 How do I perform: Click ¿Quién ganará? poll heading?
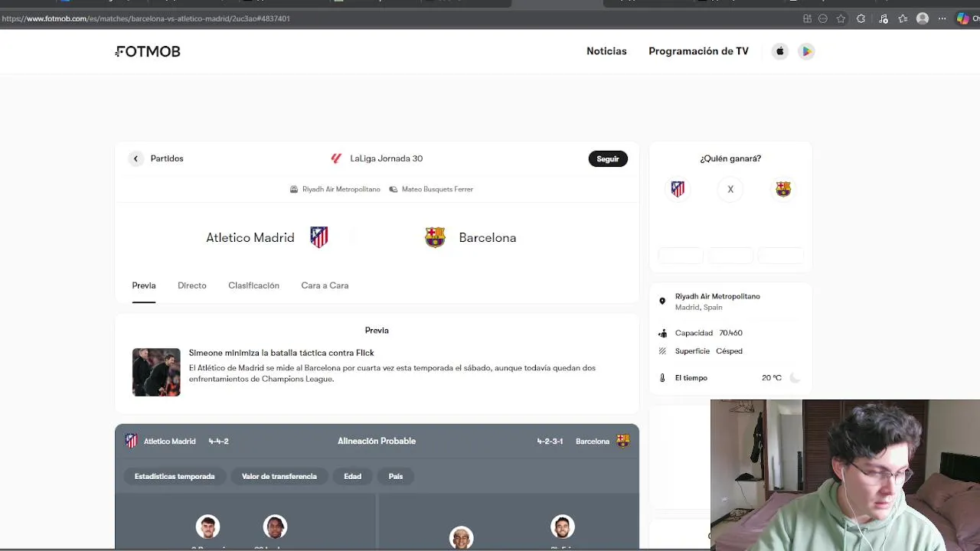[x=730, y=158]
